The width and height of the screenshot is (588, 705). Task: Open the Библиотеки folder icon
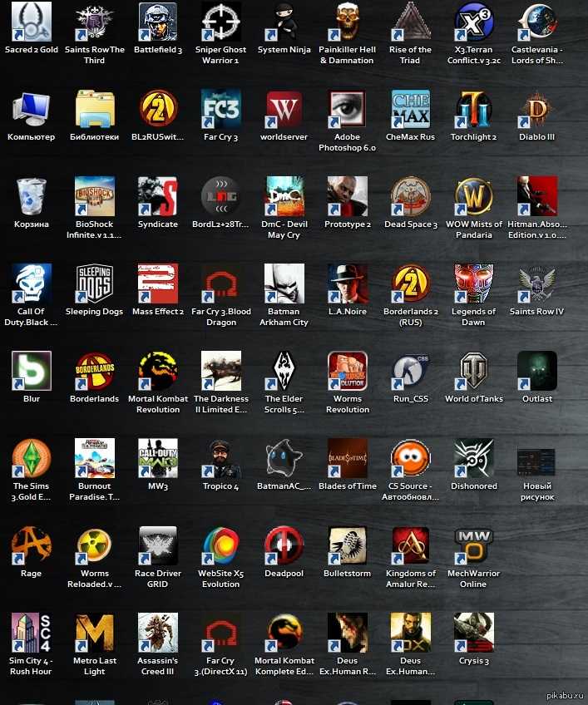click(x=95, y=109)
